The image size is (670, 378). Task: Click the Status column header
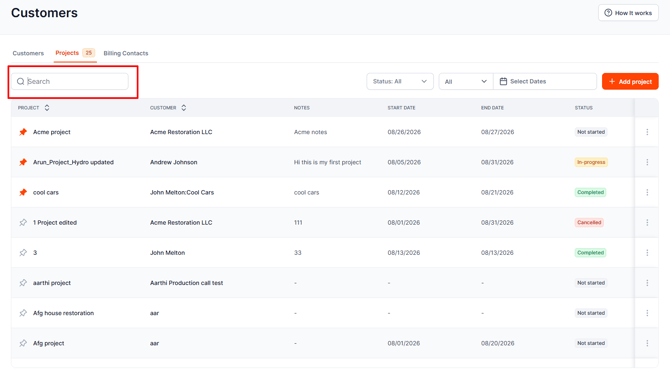tap(583, 108)
